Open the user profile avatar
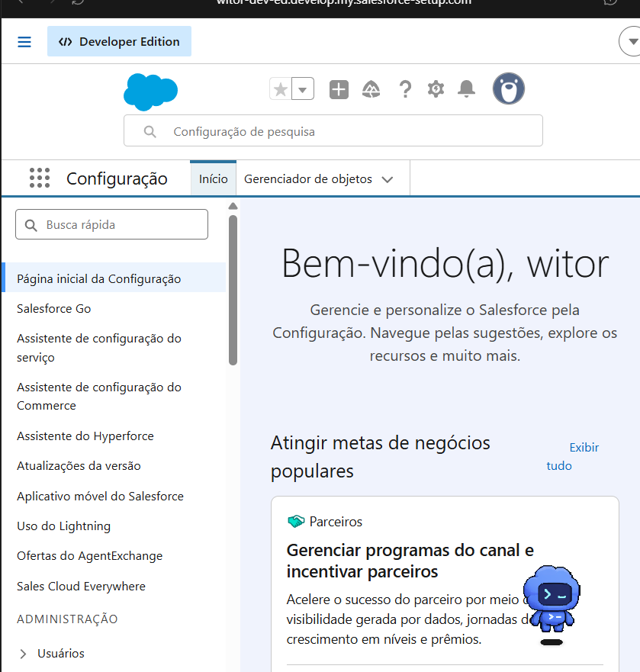 508,88
